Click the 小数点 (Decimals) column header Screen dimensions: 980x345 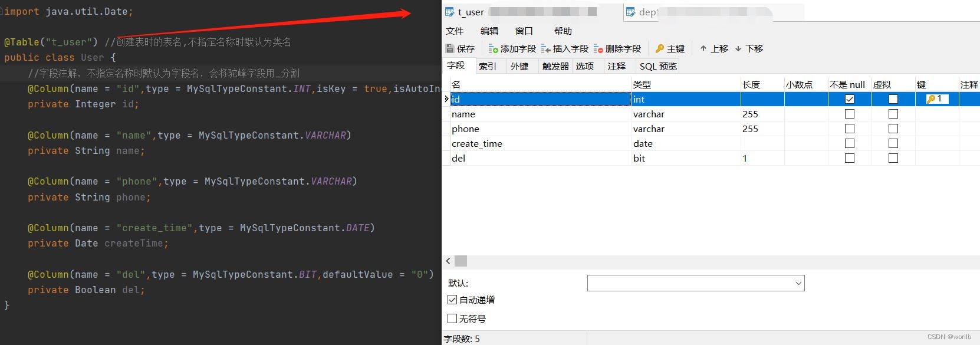pos(806,84)
